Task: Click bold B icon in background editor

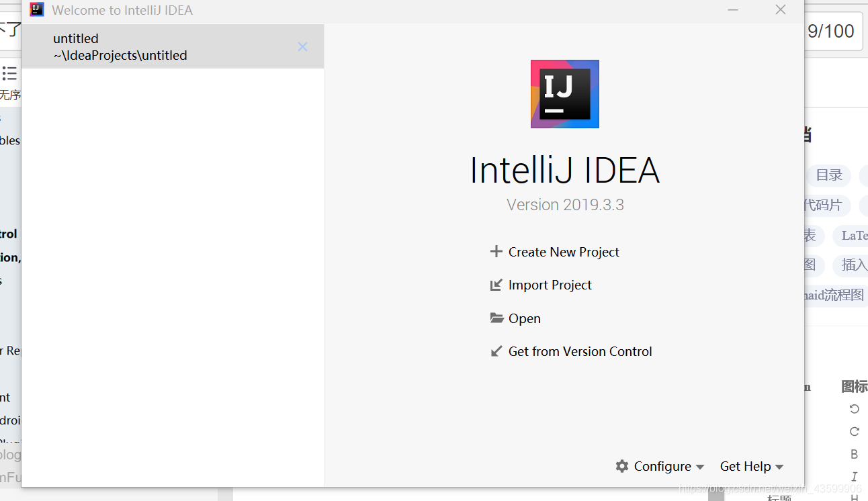Action: point(855,455)
